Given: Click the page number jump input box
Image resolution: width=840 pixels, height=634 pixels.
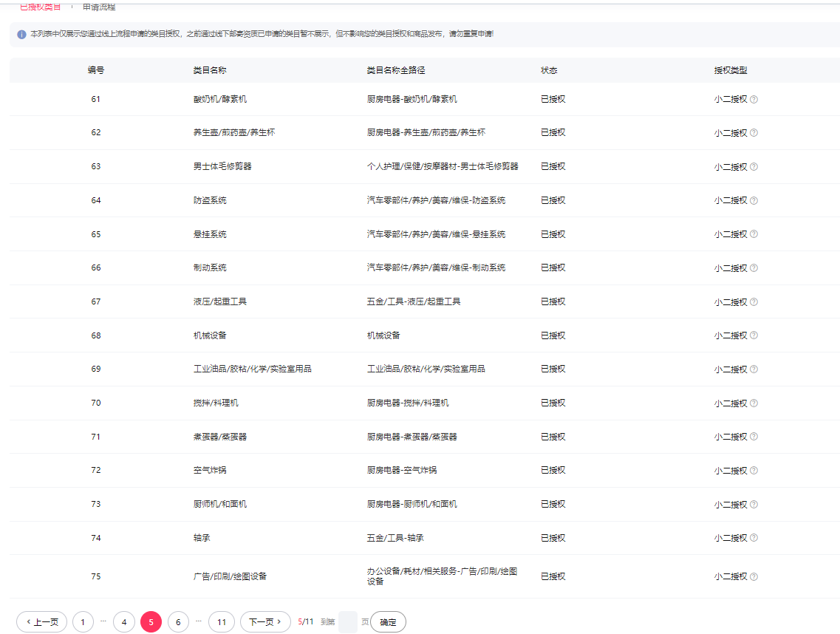Looking at the screenshot, I should [347, 622].
